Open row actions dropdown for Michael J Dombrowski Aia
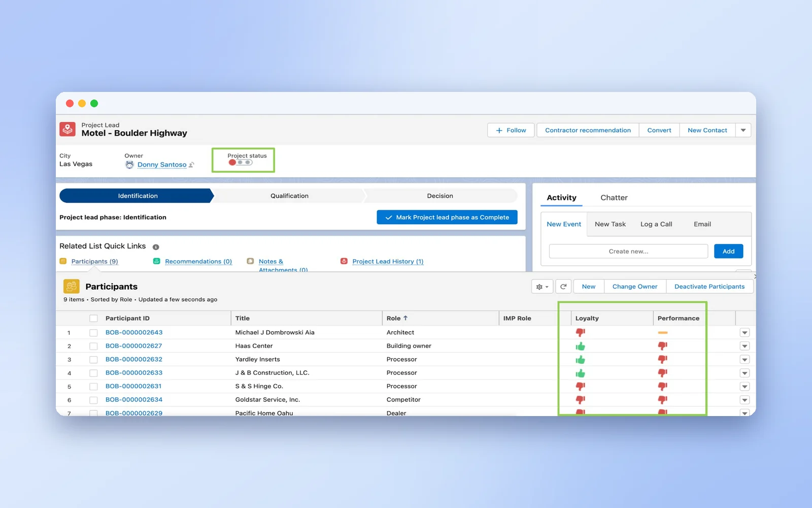Viewport: 812px width, 508px height. (x=745, y=333)
